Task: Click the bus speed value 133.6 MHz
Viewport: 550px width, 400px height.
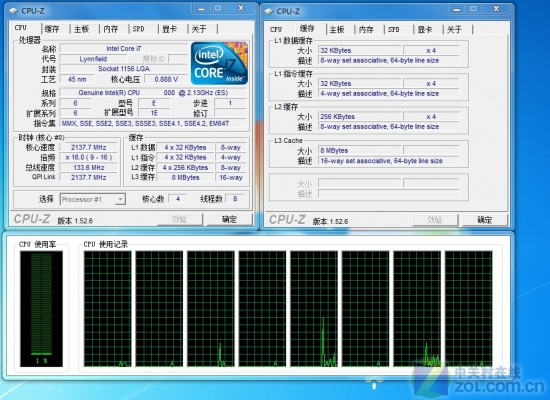Action: (x=88, y=167)
